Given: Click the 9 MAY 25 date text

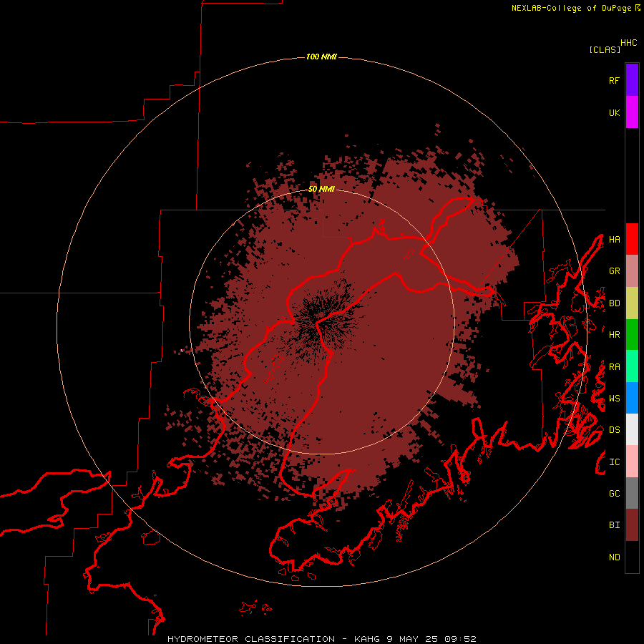Looking at the screenshot, I should tap(413, 639).
